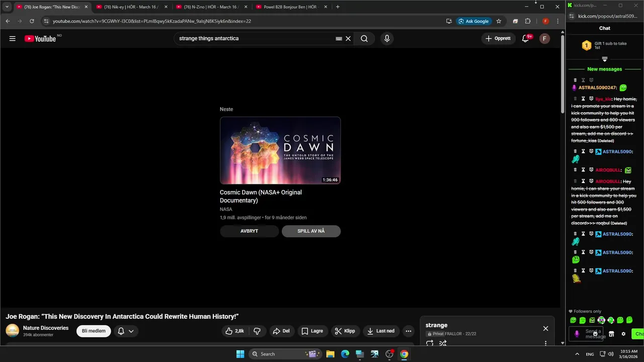The image size is (644, 362).
Task: Open emoji picker in Kick message box
Action: point(595,334)
